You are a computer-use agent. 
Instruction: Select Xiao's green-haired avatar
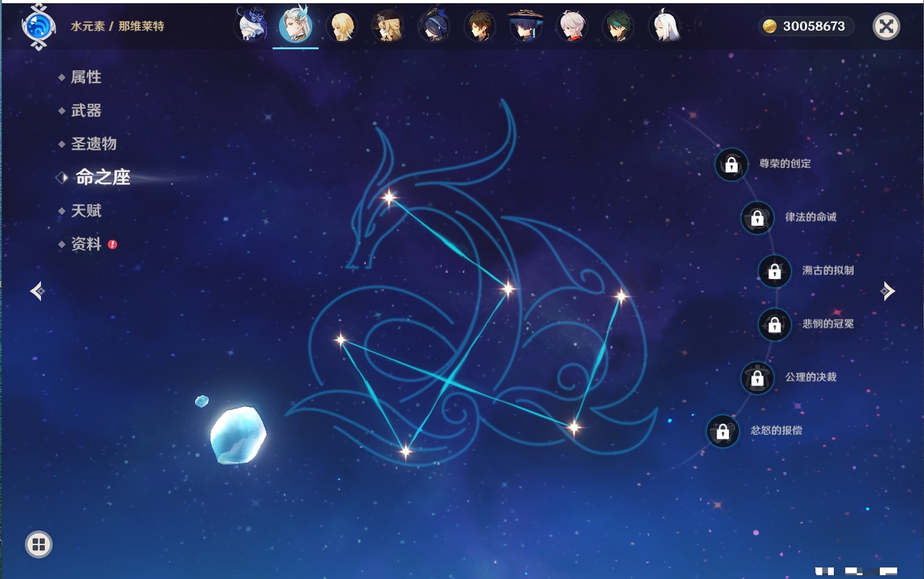[x=618, y=26]
